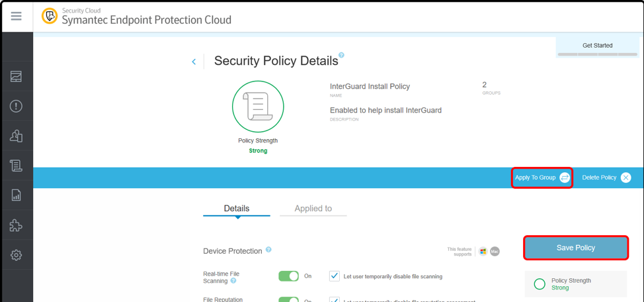Image resolution: width=644 pixels, height=302 pixels.
Task: Open the Users sidebar icon
Action: [16, 136]
